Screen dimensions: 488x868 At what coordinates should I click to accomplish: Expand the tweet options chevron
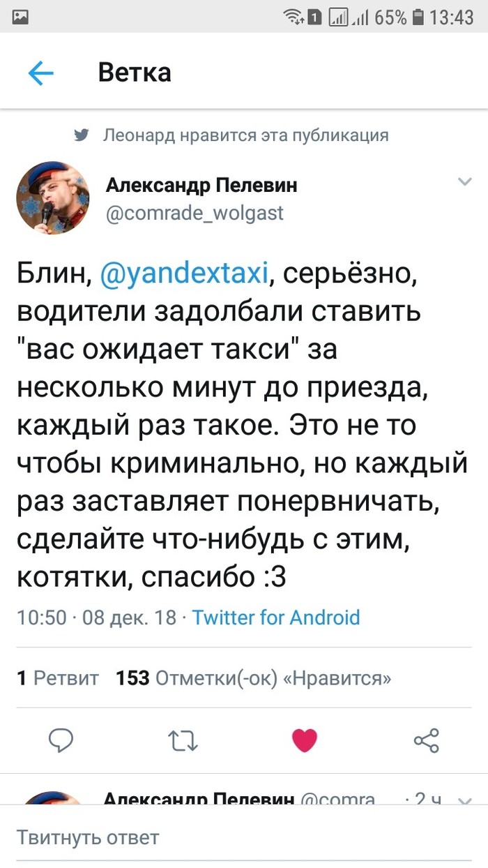464,182
